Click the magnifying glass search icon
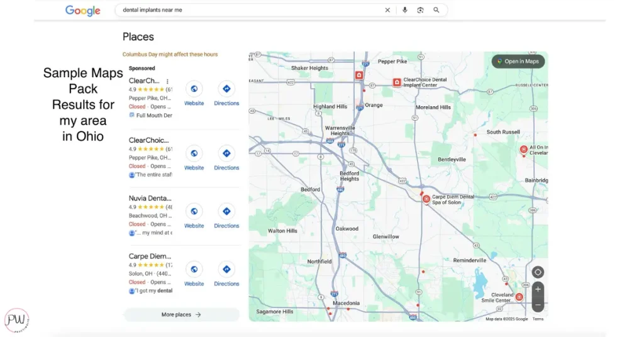 [x=436, y=10]
